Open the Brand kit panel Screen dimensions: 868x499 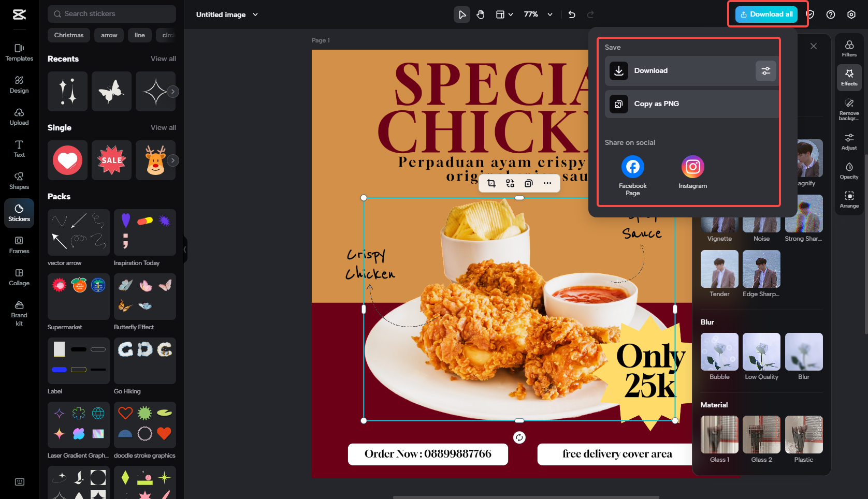tap(19, 313)
